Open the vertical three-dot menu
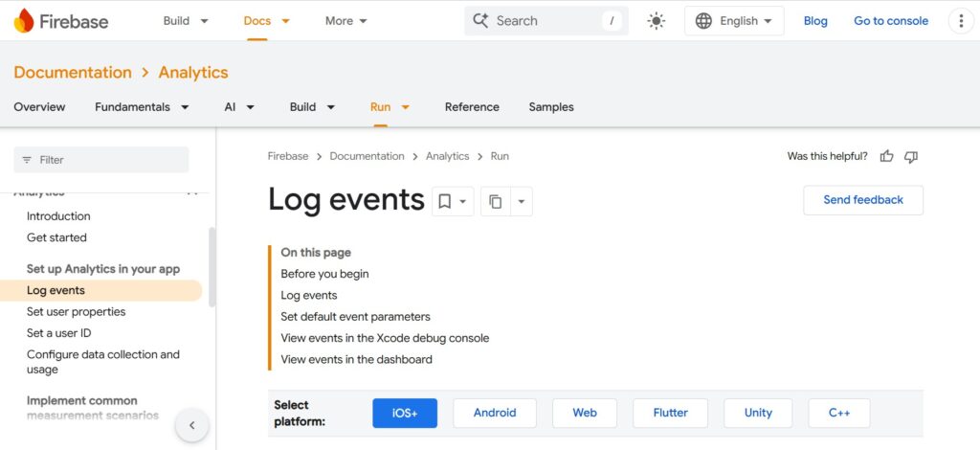 click(x=961, y=21)
